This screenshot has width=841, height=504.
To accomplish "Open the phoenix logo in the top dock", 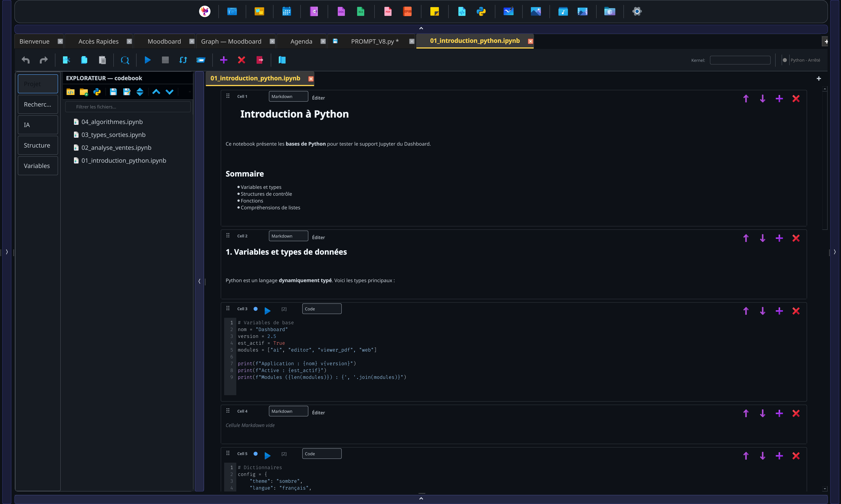I will 204,12.
